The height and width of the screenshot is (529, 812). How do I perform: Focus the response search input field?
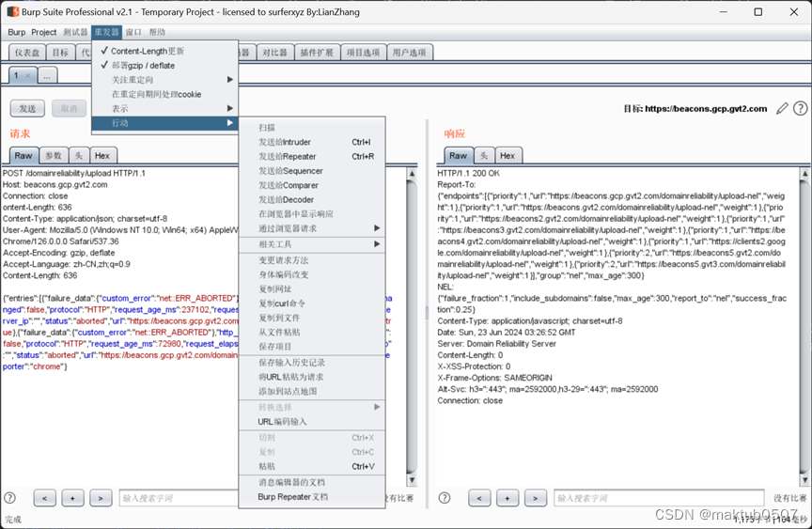[x=659, y=498]
